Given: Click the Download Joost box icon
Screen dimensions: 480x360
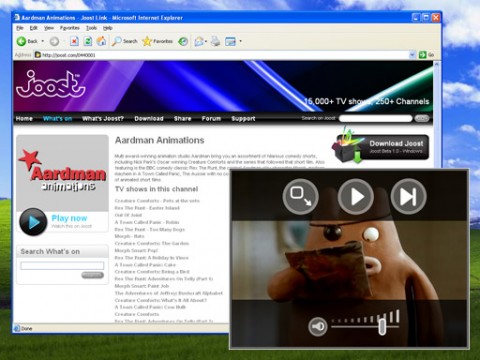Looking at the screenshot, I should point(348,147).
